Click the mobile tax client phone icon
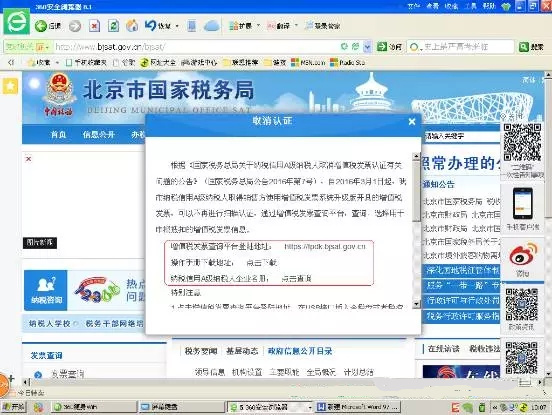The height and width of the screenshot is (415, 552). coord(522,204)
